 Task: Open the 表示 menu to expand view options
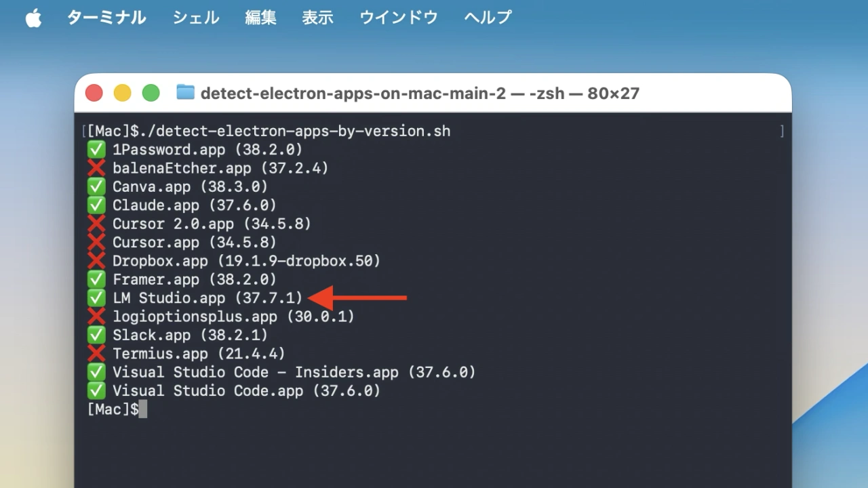317,17
